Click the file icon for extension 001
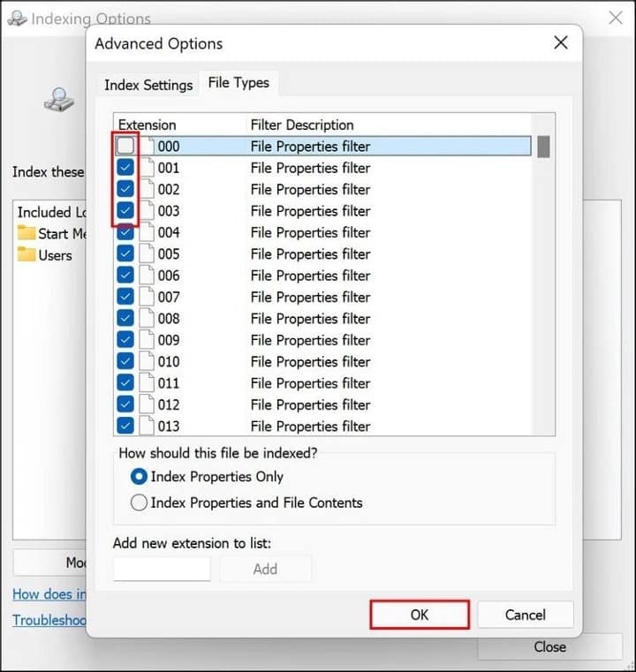Image resolution: width=636 pixels, height=672 pixels. click(x=146, y=168)
